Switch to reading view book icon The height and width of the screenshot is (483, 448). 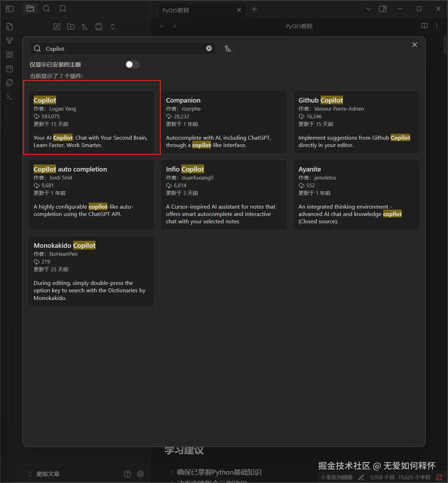pos(425,26)
